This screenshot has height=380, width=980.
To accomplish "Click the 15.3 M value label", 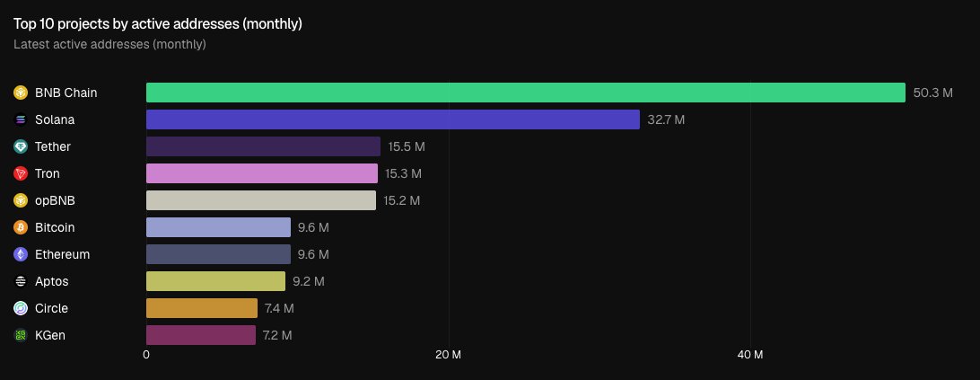I will point(404,173).
